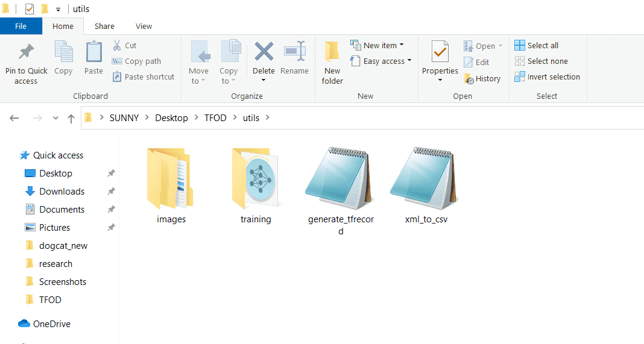Click the Pin to Quick access icon
The width and height of the screenshot is (644, 344).
point(27,51)
